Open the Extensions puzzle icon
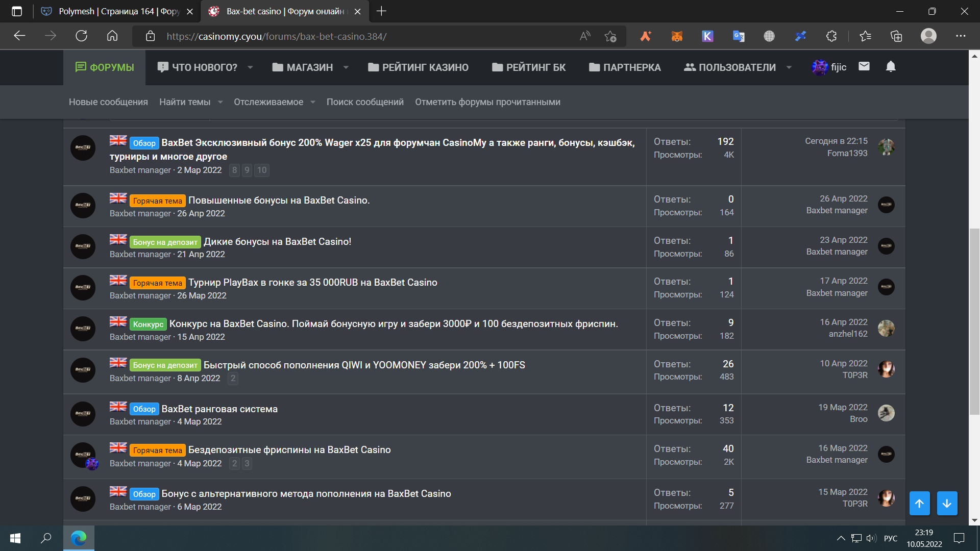980x551 pixels. [831, 36]
